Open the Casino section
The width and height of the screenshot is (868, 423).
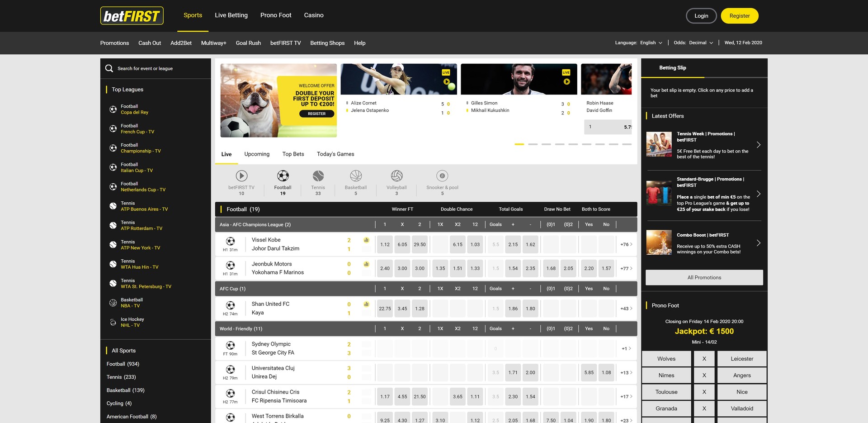click(x=314, y=15)
